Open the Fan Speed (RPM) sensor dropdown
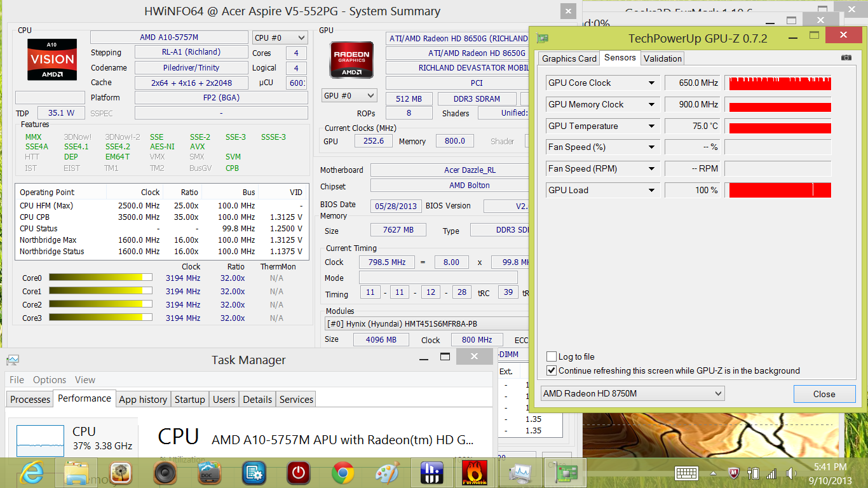The image size is (868, 488). (651, 169)
